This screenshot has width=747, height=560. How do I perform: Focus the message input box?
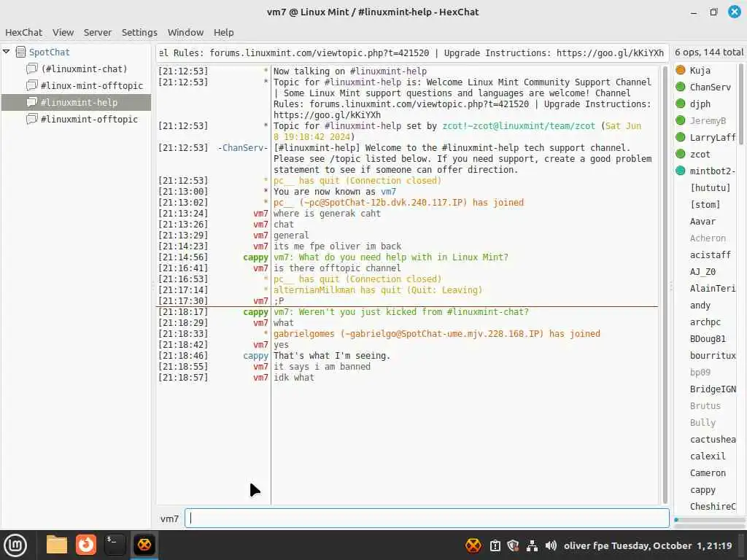coord(427,518)
